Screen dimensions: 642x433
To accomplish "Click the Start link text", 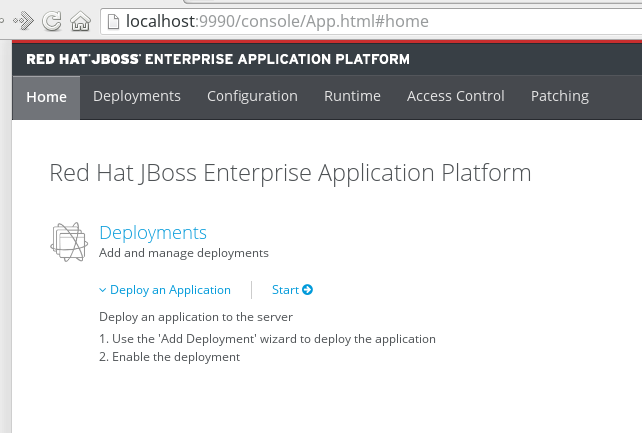I will [285, 290].
